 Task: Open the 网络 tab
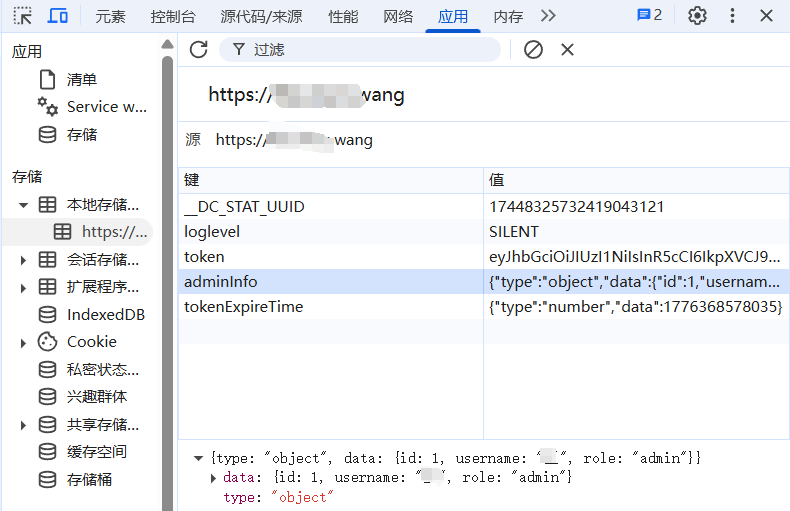[x=398, y=17]
